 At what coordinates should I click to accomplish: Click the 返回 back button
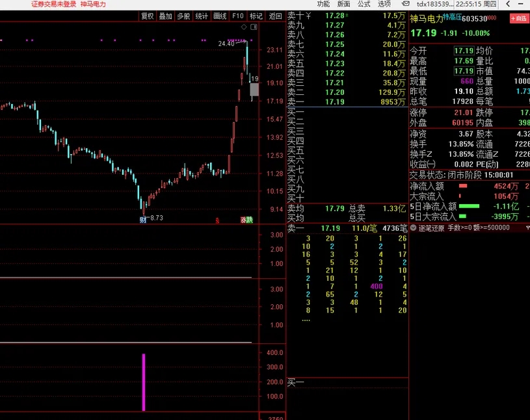pos(275,16)
